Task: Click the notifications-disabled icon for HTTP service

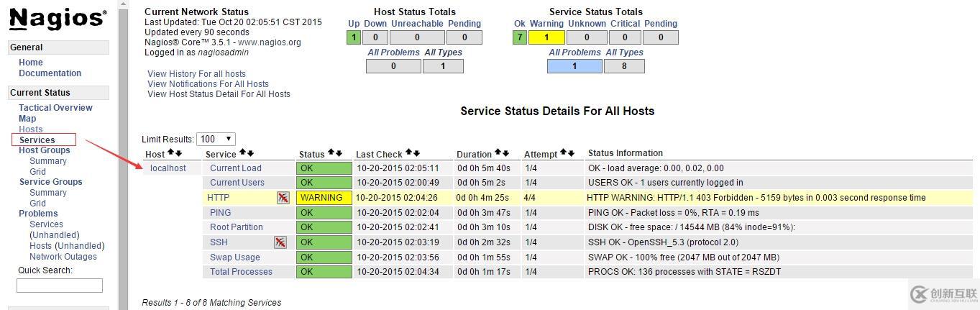Action: click(283, 198)
